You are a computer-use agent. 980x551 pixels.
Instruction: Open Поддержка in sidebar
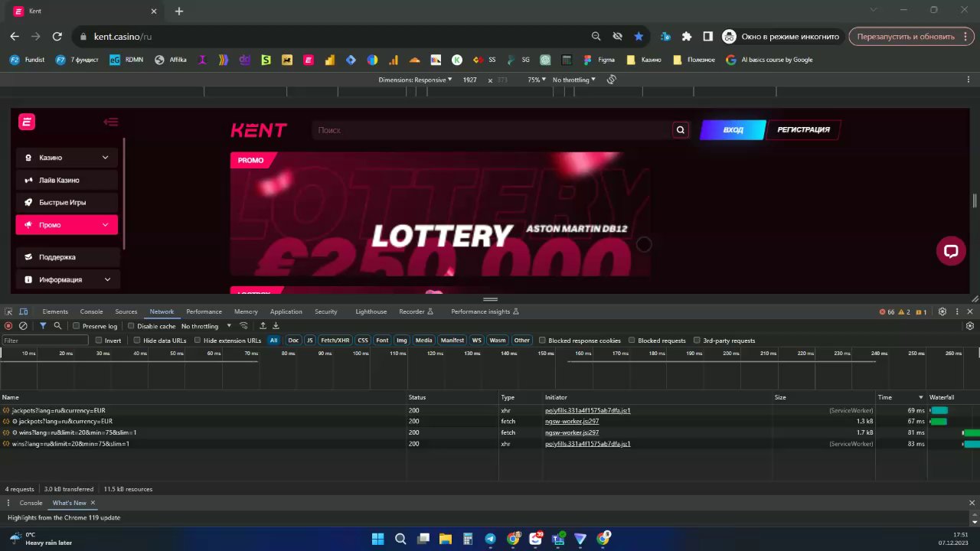tap(67, 257)
